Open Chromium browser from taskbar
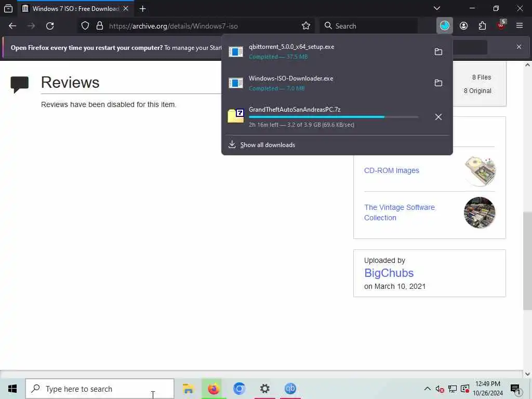 point(239,389)
